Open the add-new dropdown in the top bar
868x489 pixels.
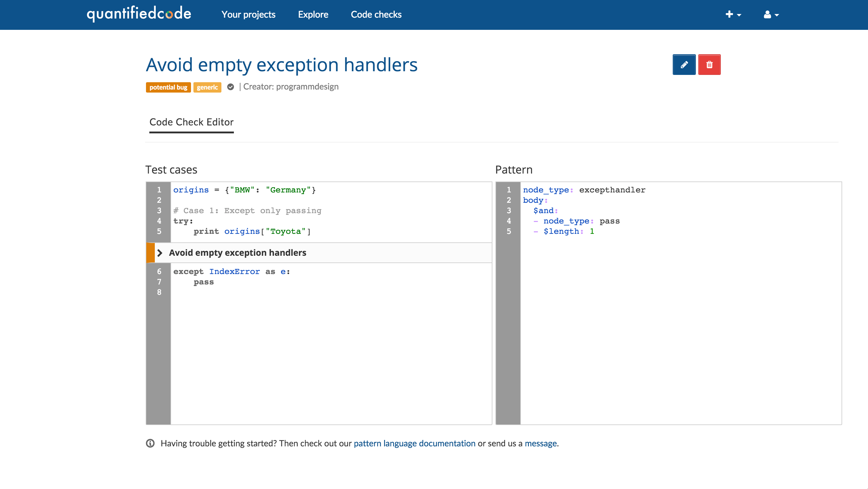click(733, 15)
